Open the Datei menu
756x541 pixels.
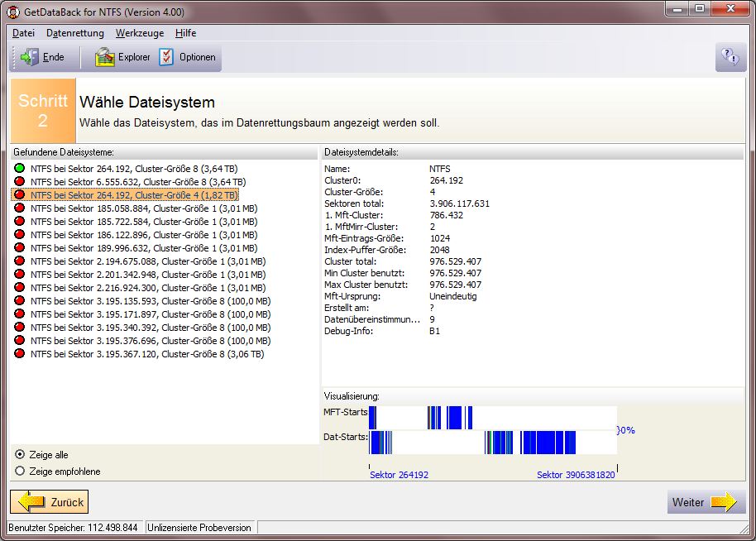pos(24,33)
